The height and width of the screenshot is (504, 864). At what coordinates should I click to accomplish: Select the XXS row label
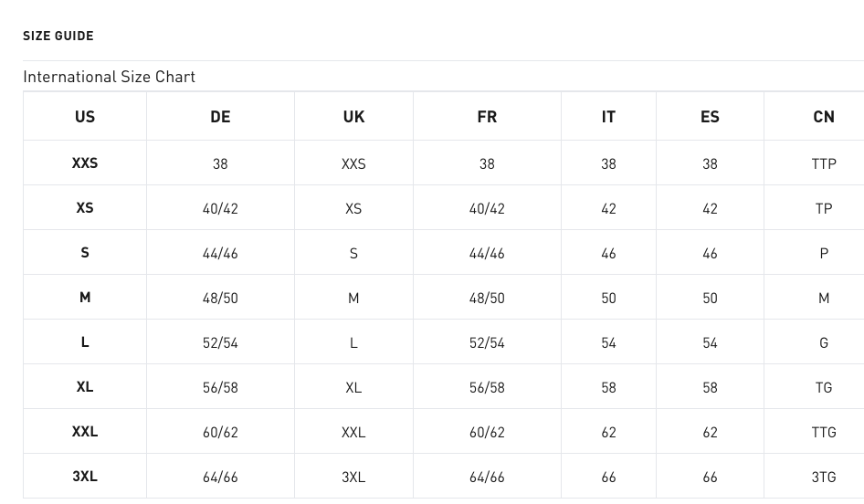point(85,163)
